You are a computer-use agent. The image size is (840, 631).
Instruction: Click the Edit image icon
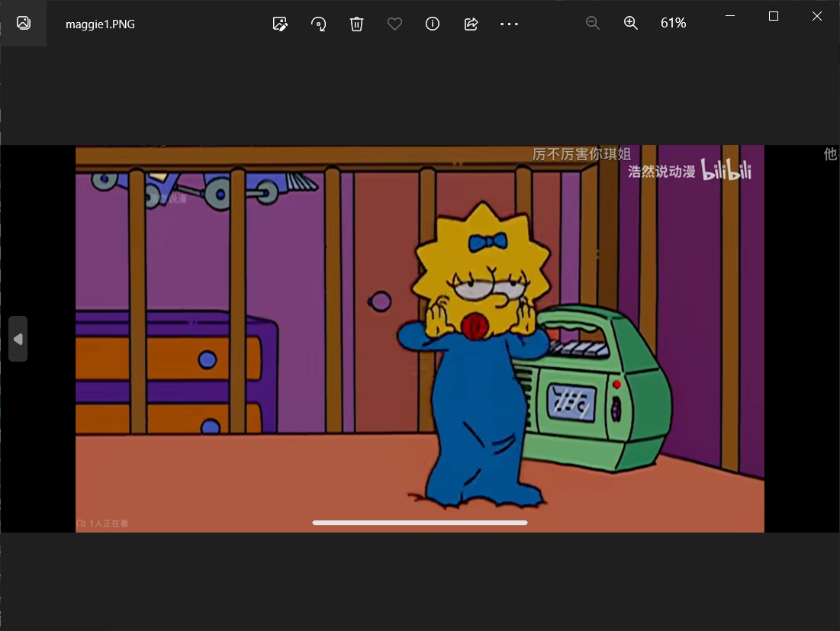pyautogui.click(x=280, y=24)
